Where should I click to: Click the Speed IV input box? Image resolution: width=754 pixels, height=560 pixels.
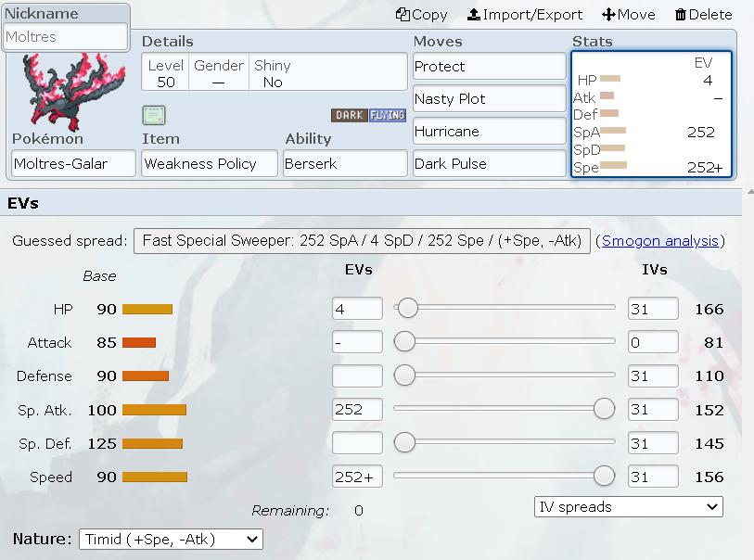click(653, 477)
